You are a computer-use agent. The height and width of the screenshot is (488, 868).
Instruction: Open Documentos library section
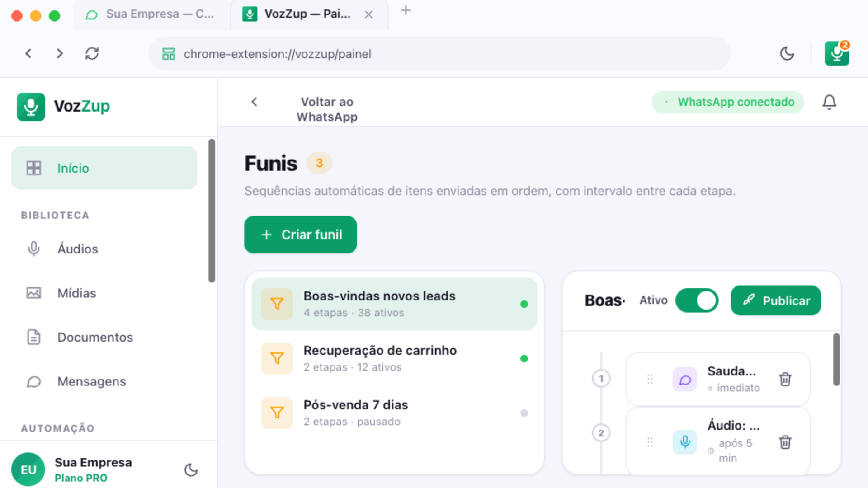click(104, 338)
